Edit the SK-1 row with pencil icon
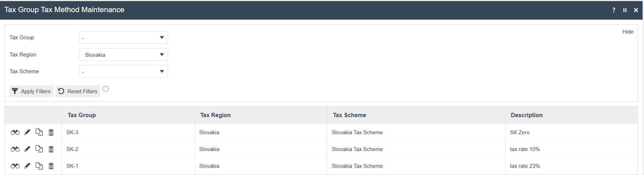Image resolution: width=644 pixels, height=175 pixels. coord(27,166)
